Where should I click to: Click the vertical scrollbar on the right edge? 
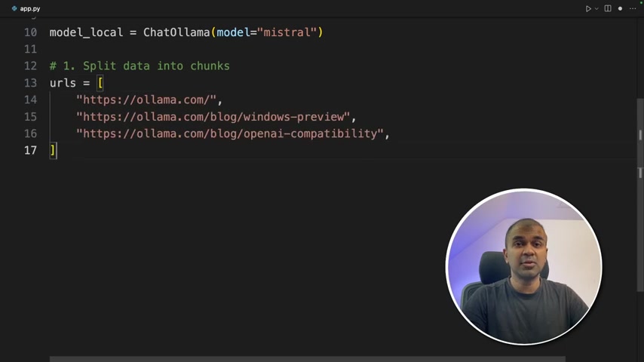639,136
